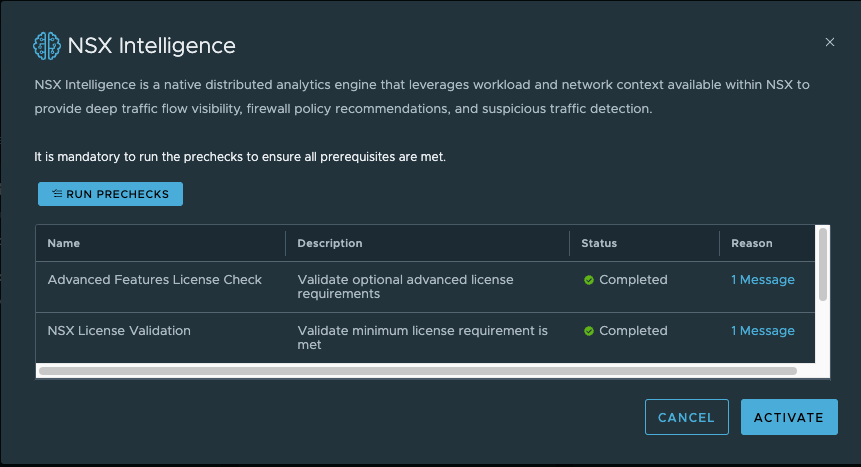Click the green check icon for NSX License Validation
Screen dimensions: 861x467
coord(589,331)
